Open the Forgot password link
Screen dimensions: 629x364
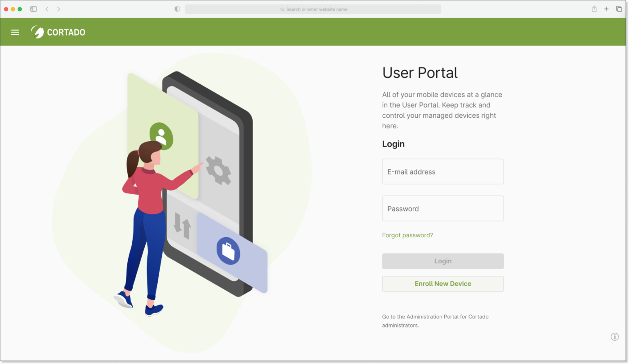point(407,235)
